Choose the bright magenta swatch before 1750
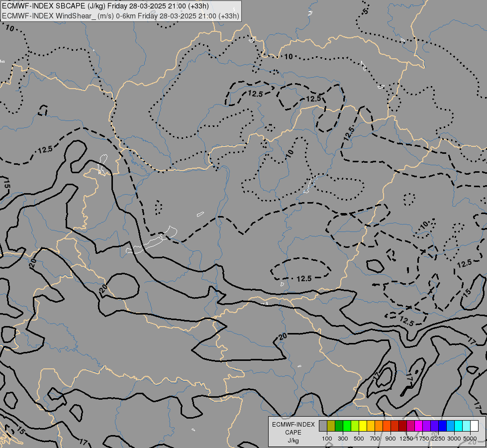 (x=418, y=426)
